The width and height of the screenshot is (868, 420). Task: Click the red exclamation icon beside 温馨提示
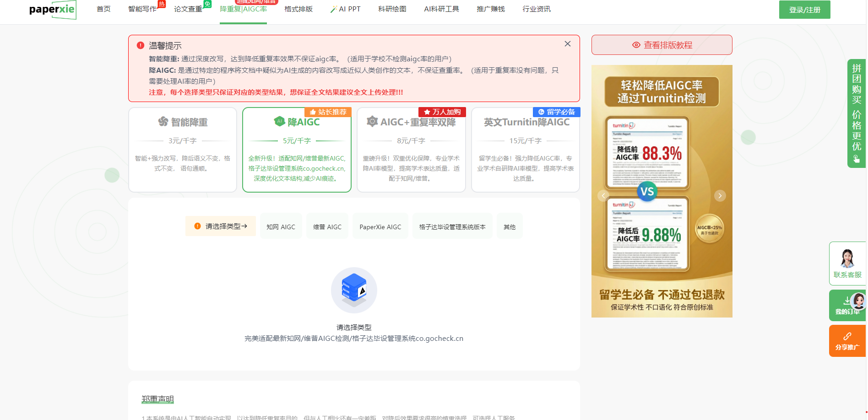click(141, 45)
